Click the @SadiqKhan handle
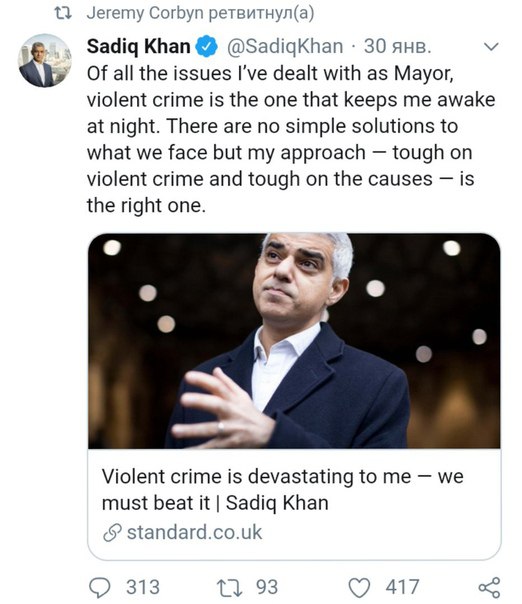This screenshot has height=604, width=522. point(285,47)
